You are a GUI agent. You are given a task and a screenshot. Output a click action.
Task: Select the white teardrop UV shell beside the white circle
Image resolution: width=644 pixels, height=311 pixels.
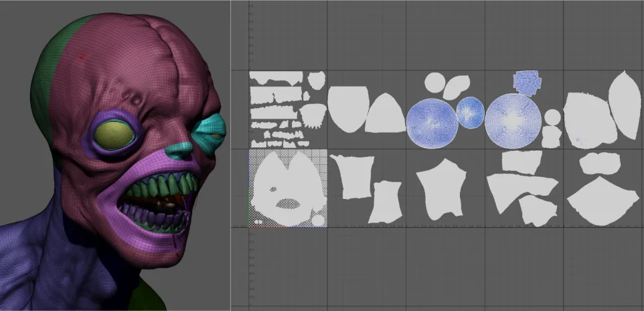tap(457, 87)
